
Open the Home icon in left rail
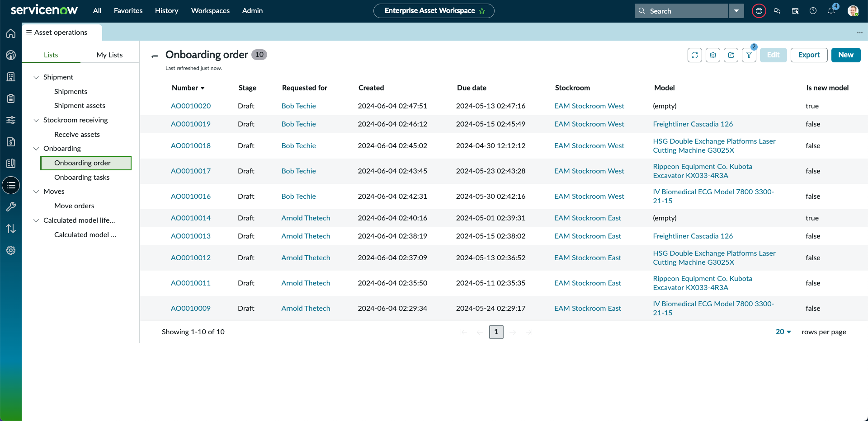[x=11, y=33]
